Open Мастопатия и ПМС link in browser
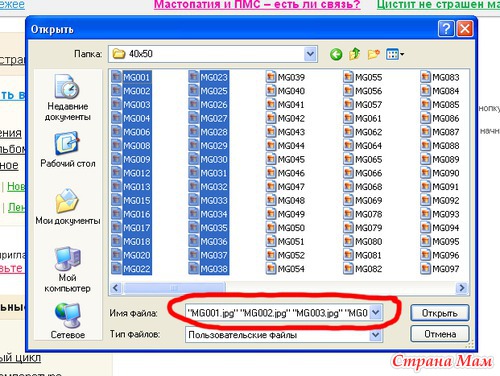This screenshot has height=376, width=500. [257, 5]
